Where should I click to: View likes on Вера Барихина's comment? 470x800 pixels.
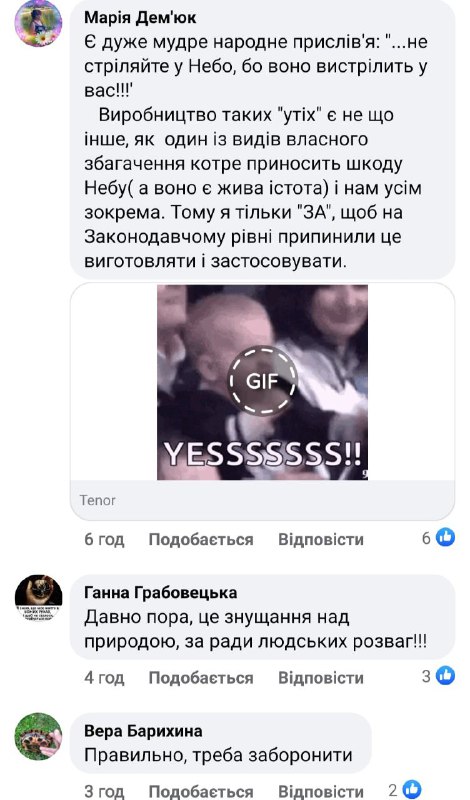tap(405, 790)
